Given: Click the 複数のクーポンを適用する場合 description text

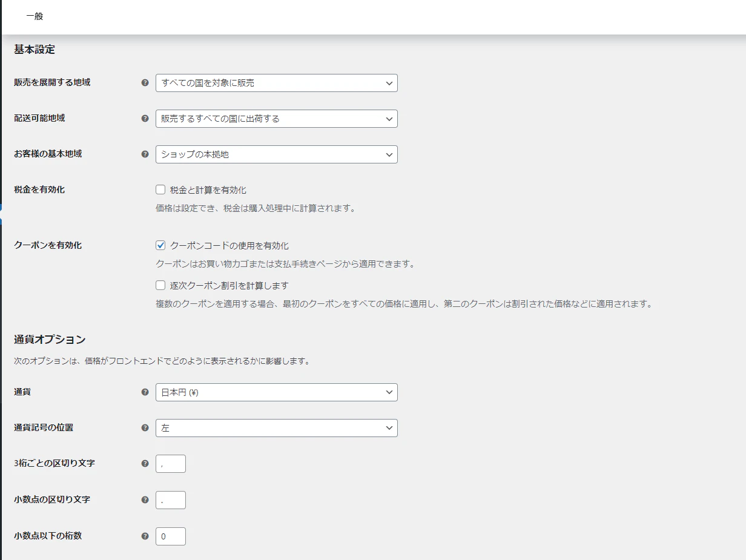Looking at the screenshot, I should point(404,304).
